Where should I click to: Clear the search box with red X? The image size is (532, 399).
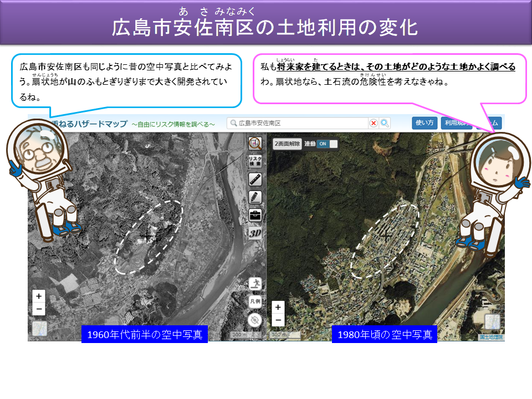[374, 123]
